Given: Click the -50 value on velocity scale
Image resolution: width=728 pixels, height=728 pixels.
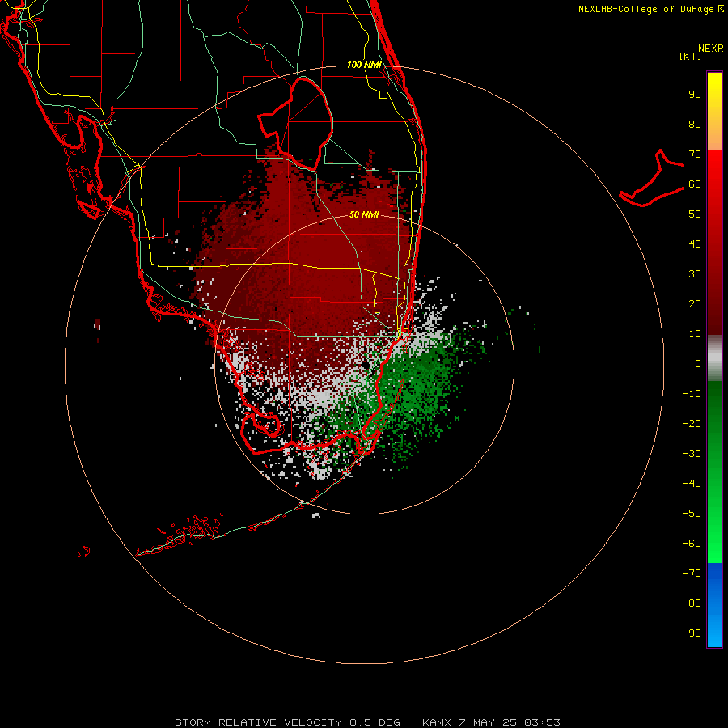Looking at the screenshot, I should (692, 514).
